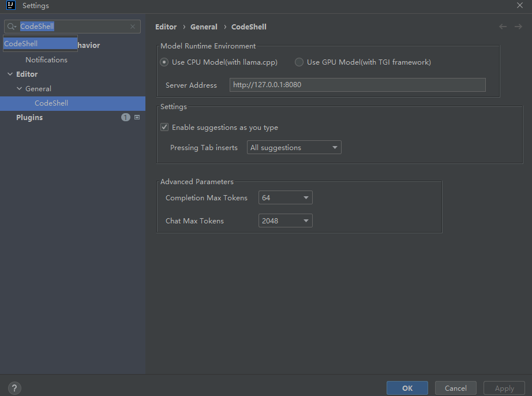Click the Server Address label

tap(191, 85)
